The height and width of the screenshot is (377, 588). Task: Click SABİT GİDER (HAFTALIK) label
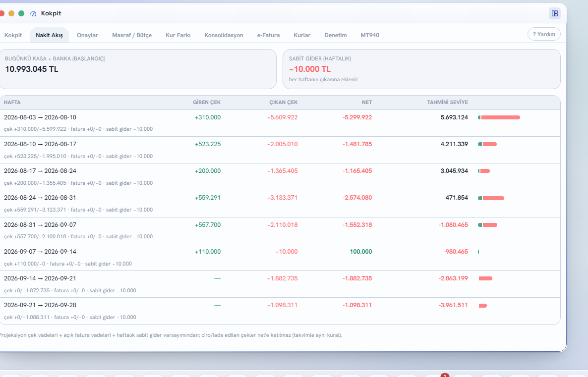320,59
